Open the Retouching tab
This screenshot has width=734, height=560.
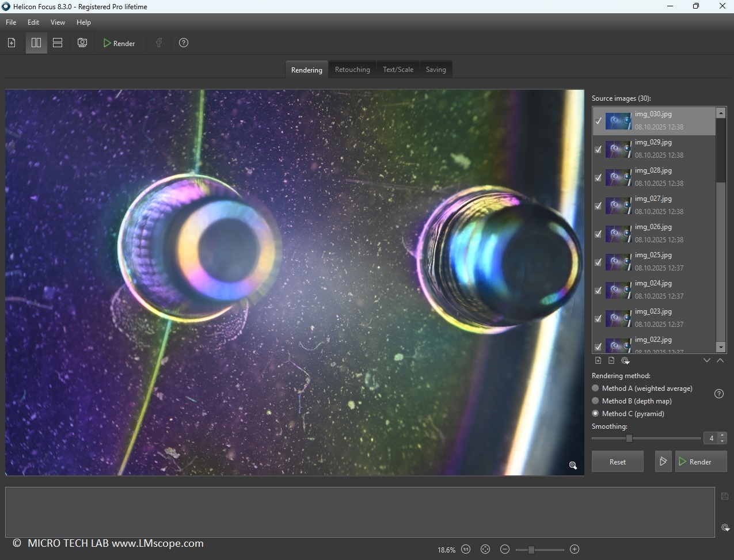tap(352, 70)
